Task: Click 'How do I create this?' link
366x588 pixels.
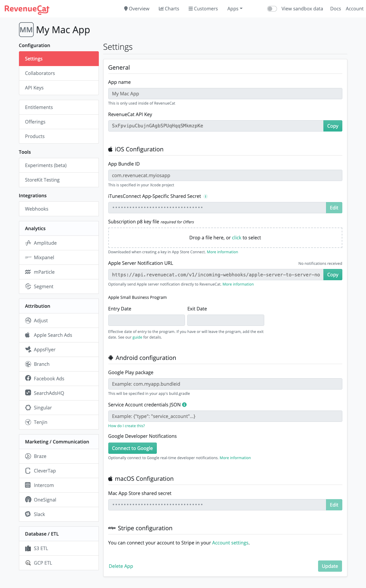Action: [126, 426]
